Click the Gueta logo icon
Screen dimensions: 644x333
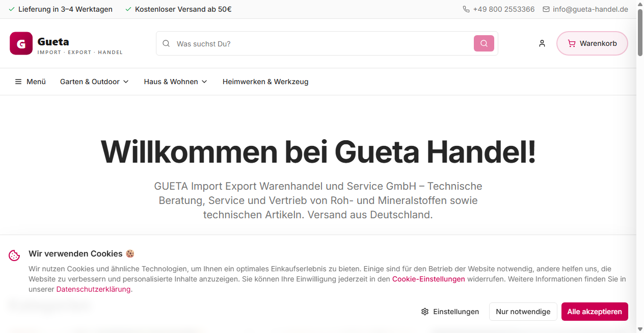[20, 43]
